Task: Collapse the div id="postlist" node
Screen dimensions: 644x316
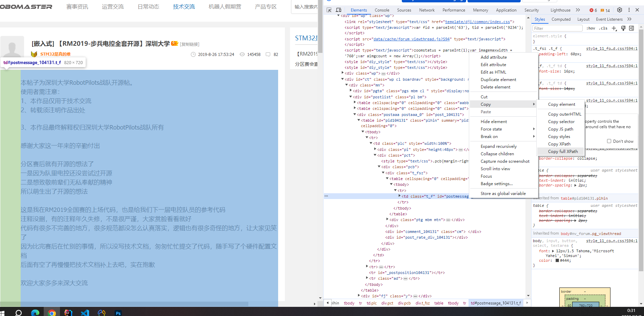Action: pos(351,97)
